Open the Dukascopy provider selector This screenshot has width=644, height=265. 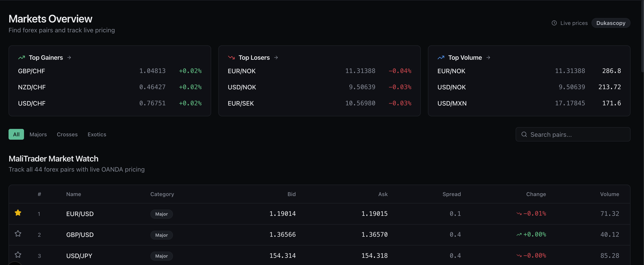(611, 23)
